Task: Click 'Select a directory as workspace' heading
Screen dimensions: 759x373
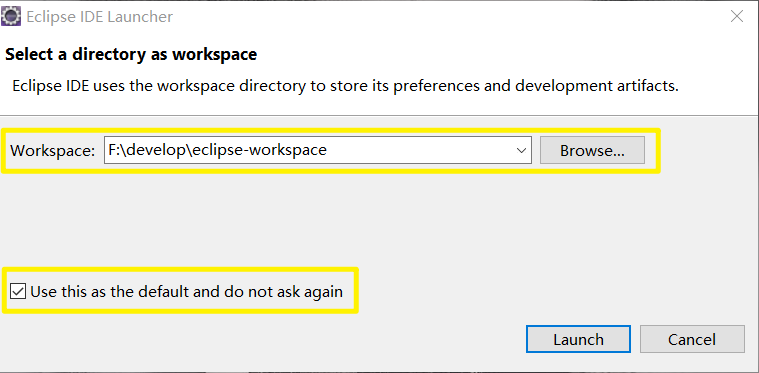Action: pos(131,54)
